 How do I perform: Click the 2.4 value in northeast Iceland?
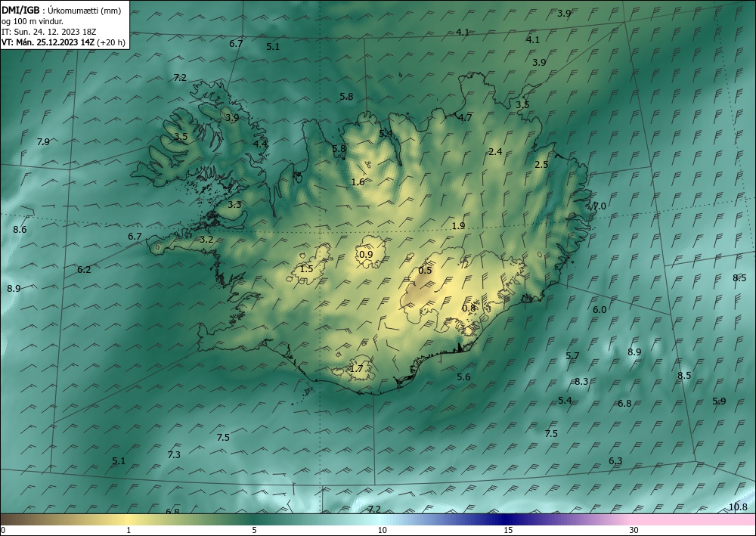pos(496,152)
